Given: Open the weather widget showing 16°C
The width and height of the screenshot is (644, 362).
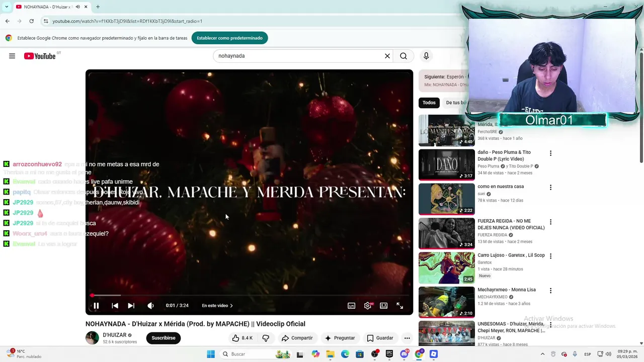Looking at the screenshot, I should [24, 354].
